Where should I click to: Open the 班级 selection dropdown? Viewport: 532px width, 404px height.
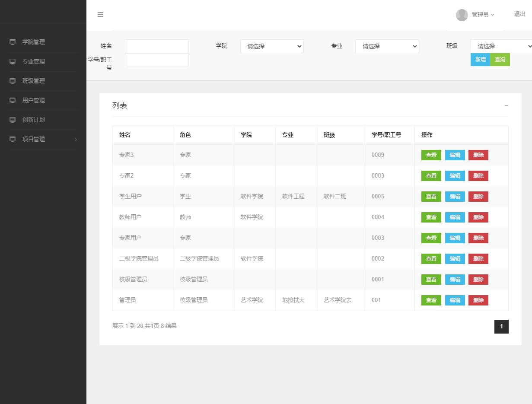501,46
